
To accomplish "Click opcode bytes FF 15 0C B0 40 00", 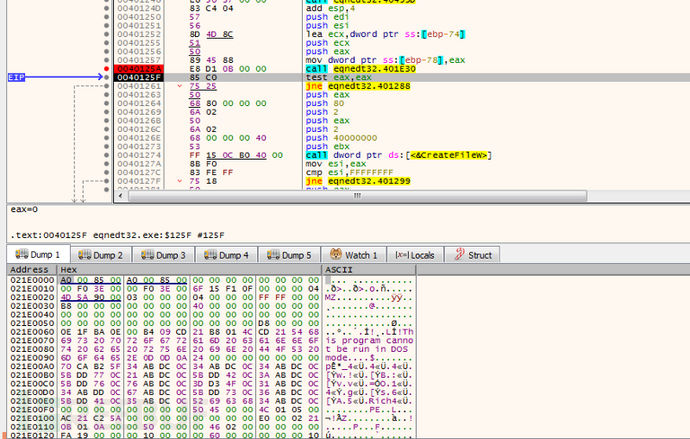I will [236, 155].
